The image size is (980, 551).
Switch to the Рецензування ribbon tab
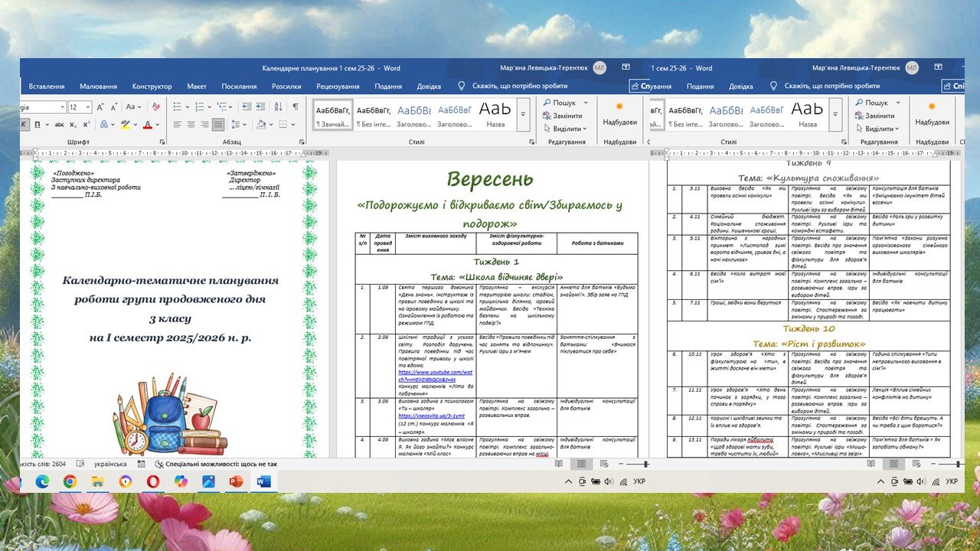[338, 86]
